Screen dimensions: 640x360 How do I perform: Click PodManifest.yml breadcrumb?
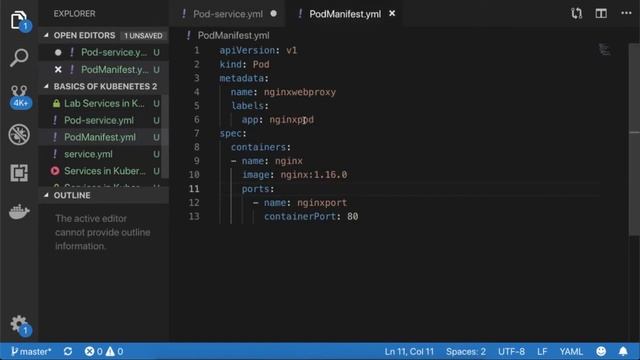[233, 36]
